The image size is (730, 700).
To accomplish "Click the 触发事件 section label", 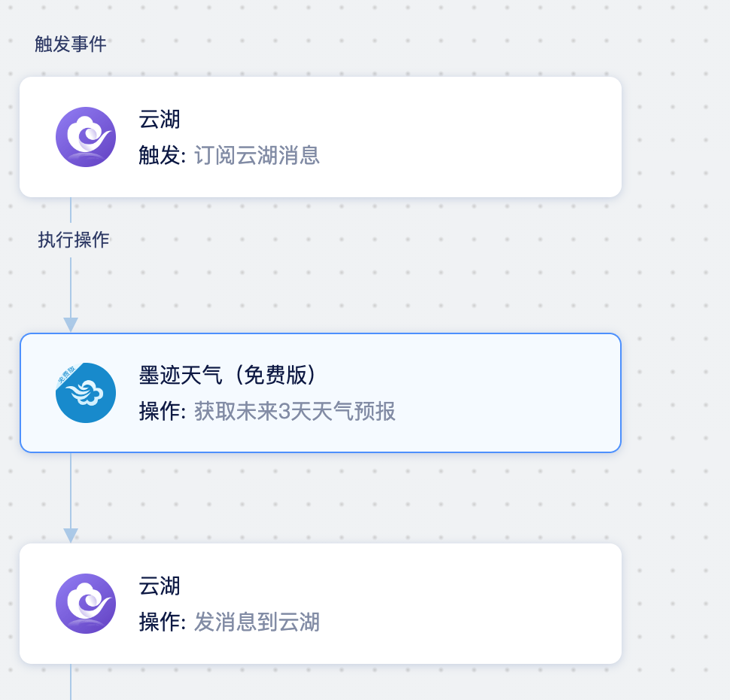I will point(71,44).
